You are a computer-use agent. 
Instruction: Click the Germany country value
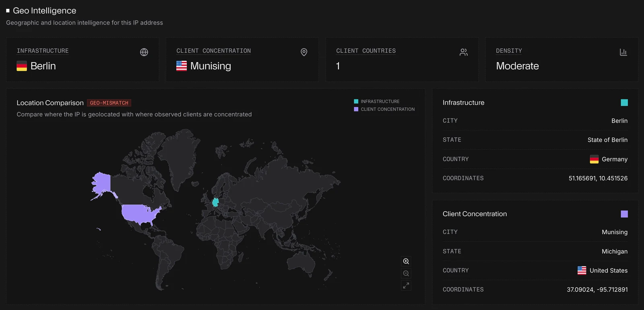click(615, 159)
